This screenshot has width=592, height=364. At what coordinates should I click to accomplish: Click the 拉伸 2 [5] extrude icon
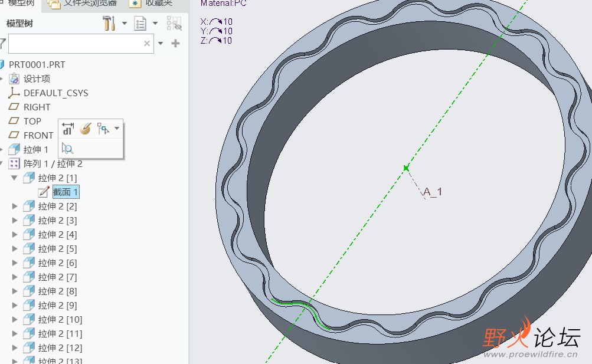point(29,248)
